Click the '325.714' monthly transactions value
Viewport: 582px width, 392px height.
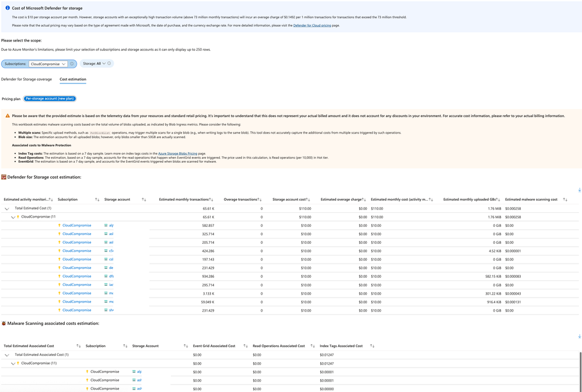point(208,235)
